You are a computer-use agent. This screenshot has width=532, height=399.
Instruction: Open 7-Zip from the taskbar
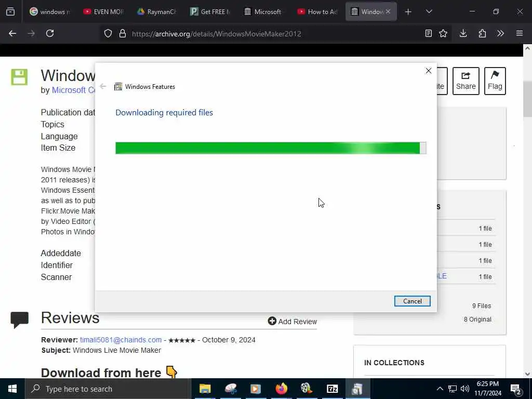coord(332,389)
